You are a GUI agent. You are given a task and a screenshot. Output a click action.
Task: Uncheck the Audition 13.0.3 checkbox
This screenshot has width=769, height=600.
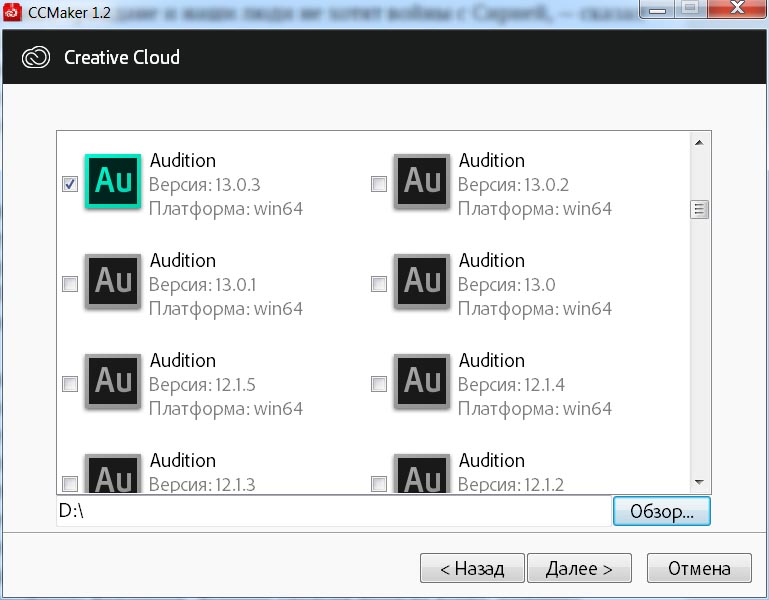click(x=70, y=184)
